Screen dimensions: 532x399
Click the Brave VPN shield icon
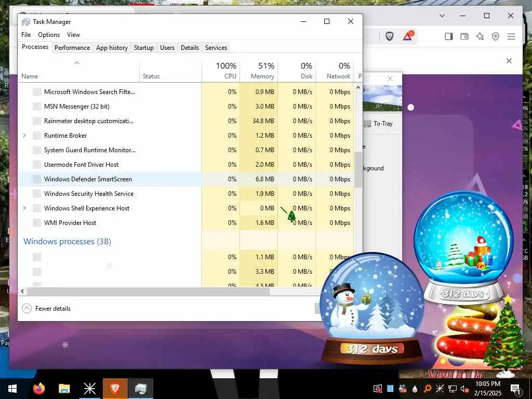495,36
